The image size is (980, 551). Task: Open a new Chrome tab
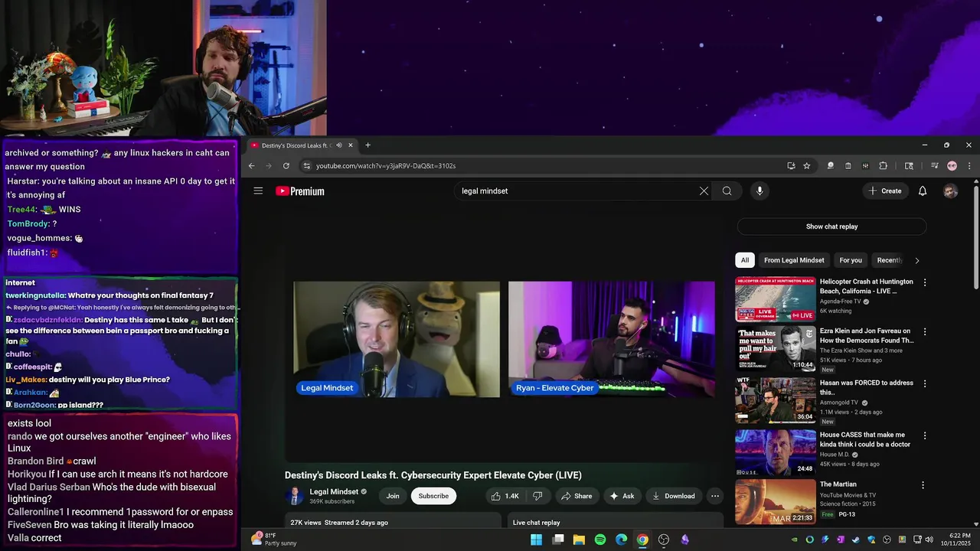(x=367, y=145)
